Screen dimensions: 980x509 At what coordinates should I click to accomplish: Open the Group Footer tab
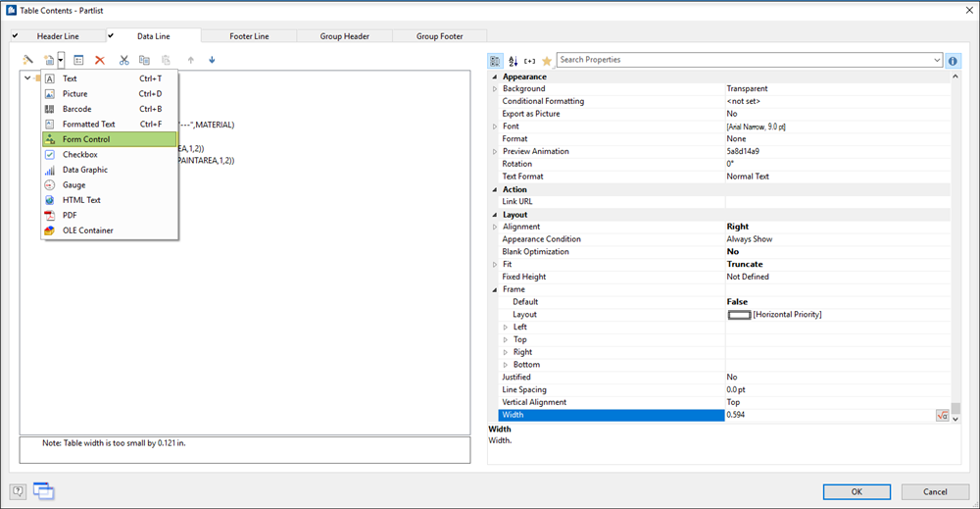[439, 36]
